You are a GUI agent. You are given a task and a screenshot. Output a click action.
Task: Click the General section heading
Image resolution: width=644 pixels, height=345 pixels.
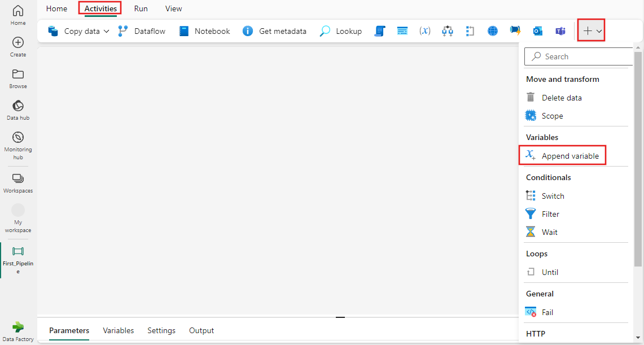[540, 294]
